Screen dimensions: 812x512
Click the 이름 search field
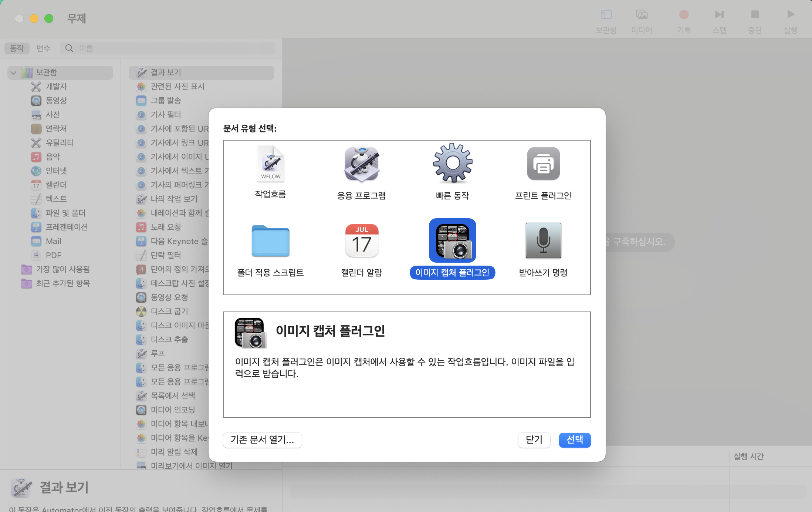click(x=168, y=48)
